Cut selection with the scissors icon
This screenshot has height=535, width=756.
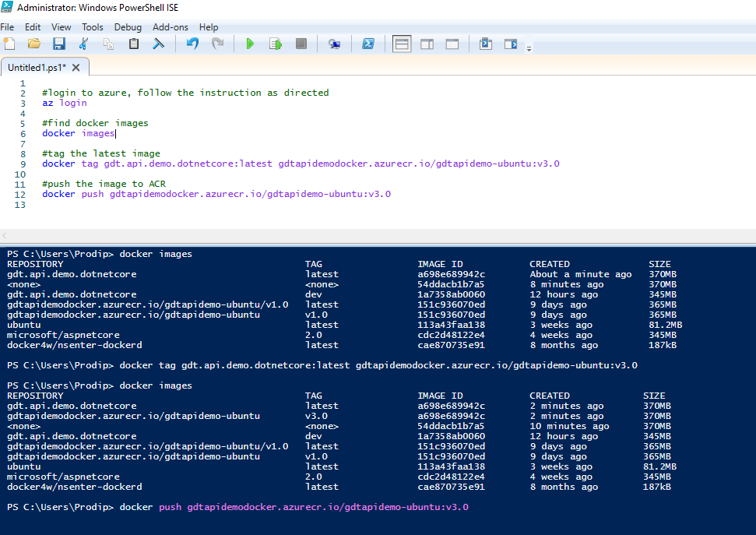click(84, 44)
